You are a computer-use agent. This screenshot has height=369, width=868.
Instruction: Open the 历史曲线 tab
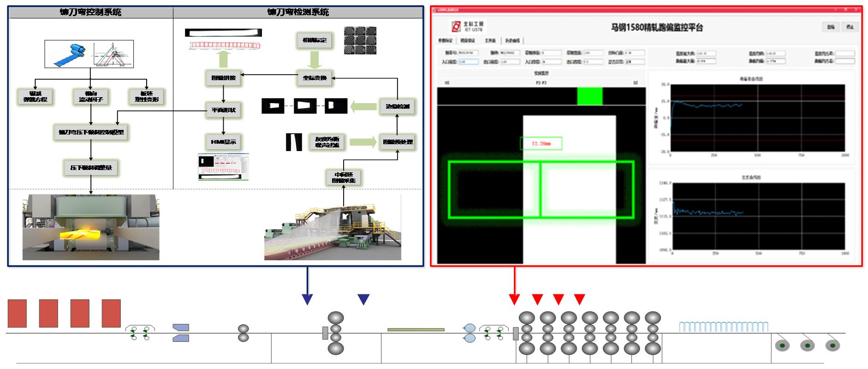tap(512, 41)
